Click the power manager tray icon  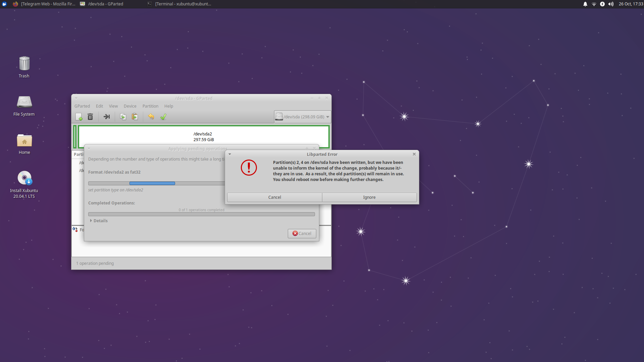pyautogui.click(x=602, y=4)
